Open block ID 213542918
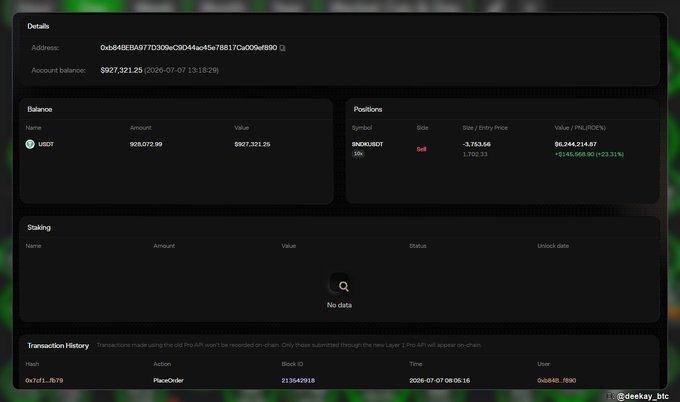The image size is (680, 402). click(x=298, y=380)
